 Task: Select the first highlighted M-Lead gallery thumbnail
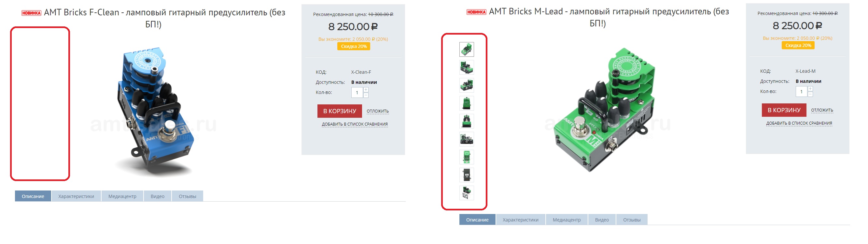[x=466, y=49]
